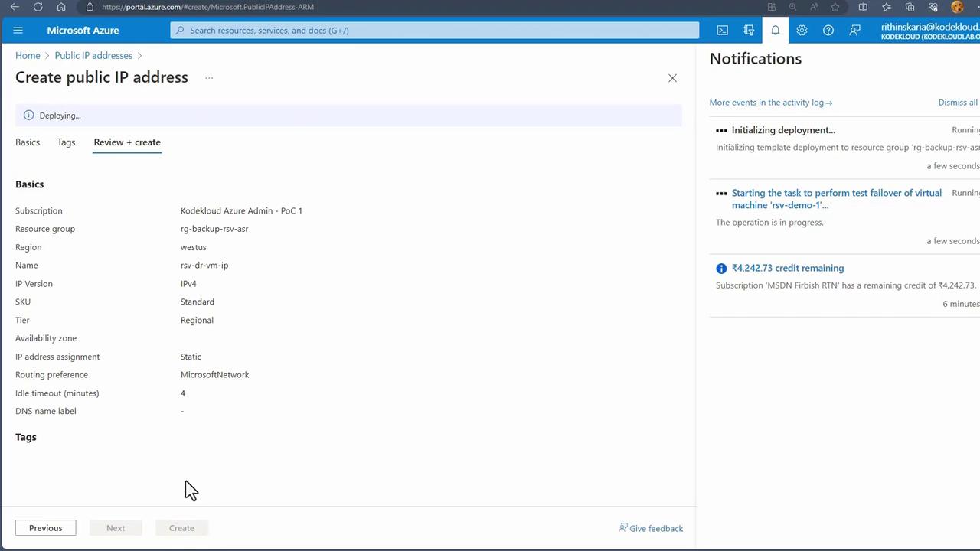This screenshot has height=551, width=980.
Task: Click the Previous button
Action: pyautogui.click(x=46, y=528)
